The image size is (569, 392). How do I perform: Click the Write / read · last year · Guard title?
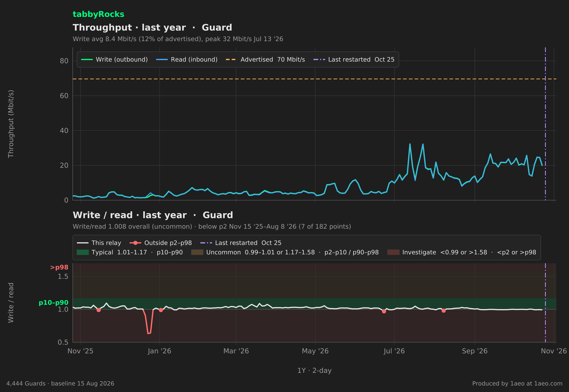[x=153, y=215]
